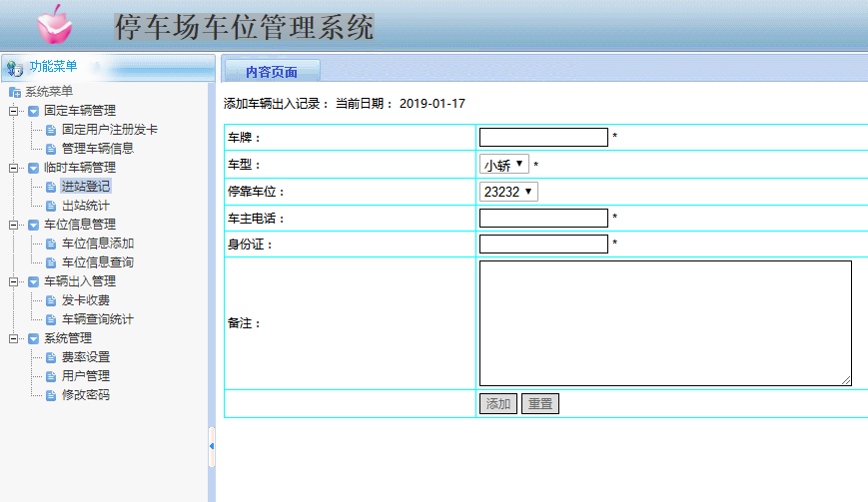This screenshot has width=868, height=502.
Task: Collapse the 临时车辆管理 tree node
Action: click(13, 168)
